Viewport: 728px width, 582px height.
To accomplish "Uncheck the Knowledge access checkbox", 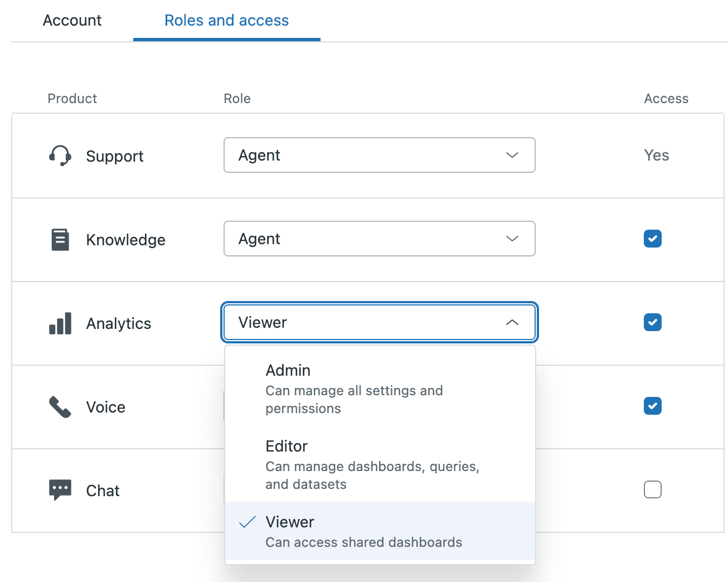I will coord(652,239).
